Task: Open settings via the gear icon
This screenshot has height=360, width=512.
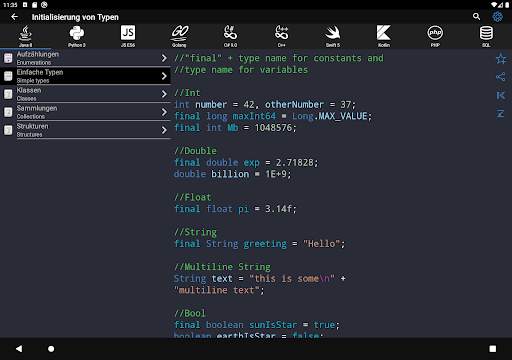Action: click(497, 16)
